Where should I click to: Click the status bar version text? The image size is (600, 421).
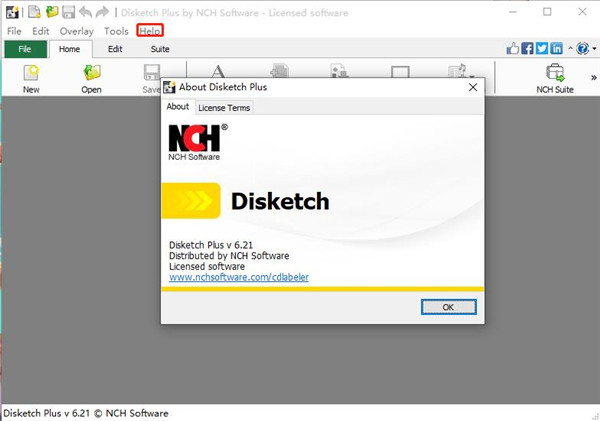86,413
